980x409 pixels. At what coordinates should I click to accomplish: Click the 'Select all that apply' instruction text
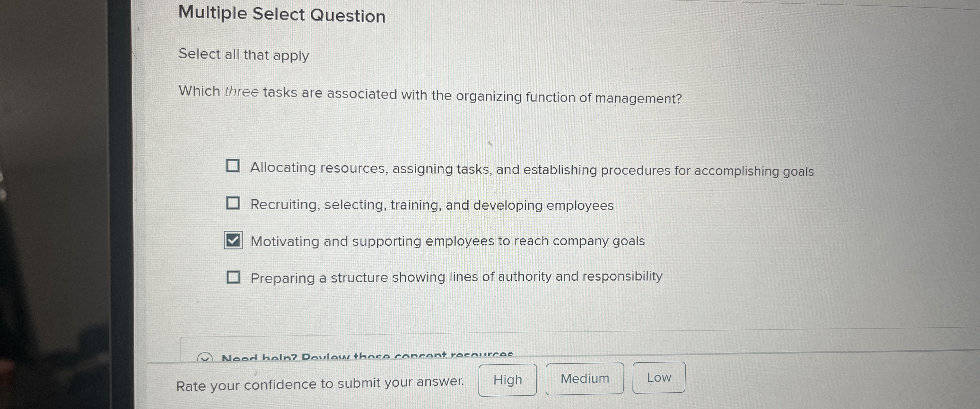click(x=244, y=55)
